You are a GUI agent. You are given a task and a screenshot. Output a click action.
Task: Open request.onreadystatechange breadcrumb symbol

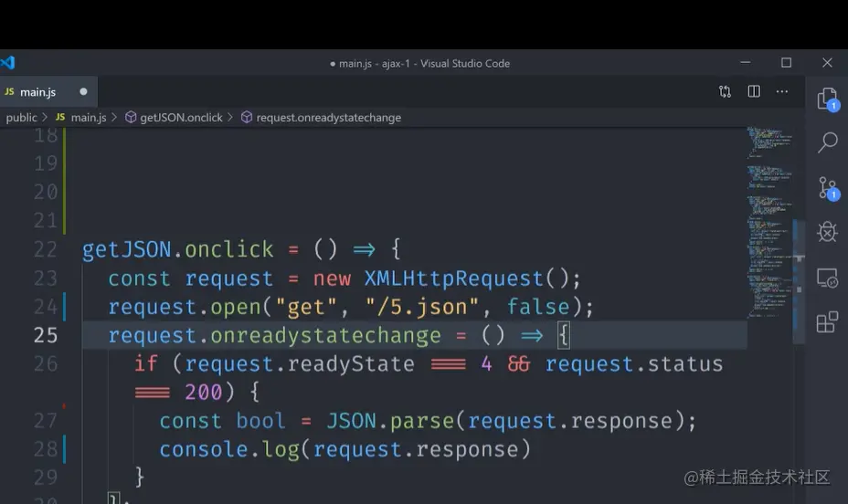click(x=322, y=117)
